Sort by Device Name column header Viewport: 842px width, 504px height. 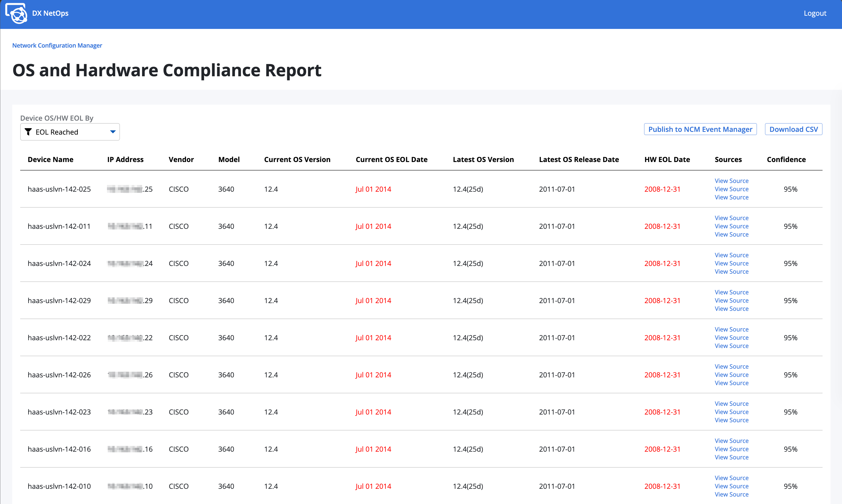pyautogui.click(x=51, y=159)
